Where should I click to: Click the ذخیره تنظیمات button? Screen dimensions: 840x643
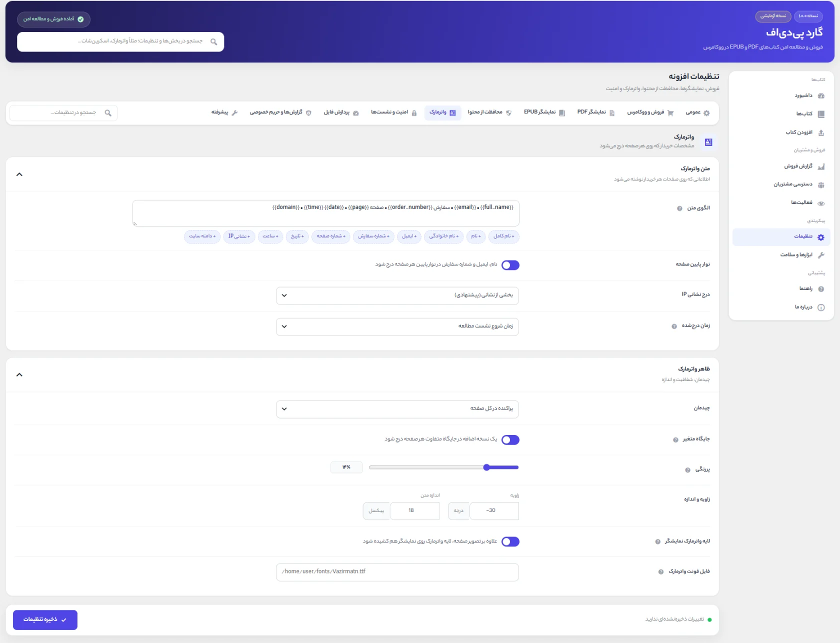pos(45,620)
